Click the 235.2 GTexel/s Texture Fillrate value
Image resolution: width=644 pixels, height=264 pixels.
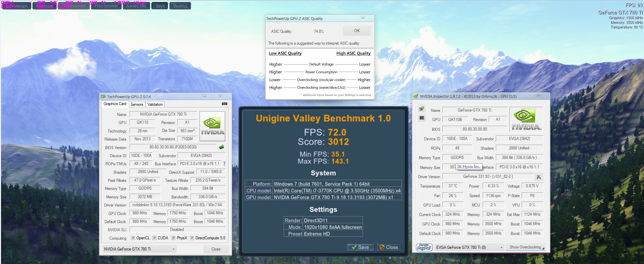point(208,180)
